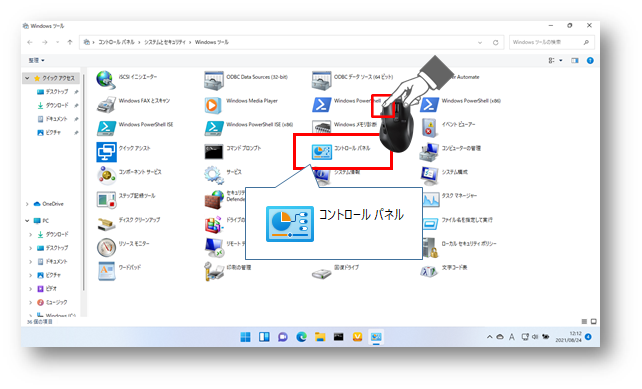Open タスク マネージャー
The height and width of the screenshot is (389, 642).
click(449, 199)
